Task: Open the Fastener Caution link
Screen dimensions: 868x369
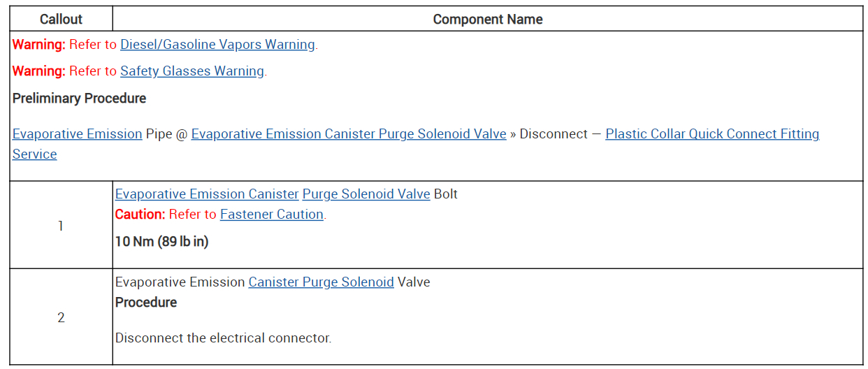Action: (271, 215)
